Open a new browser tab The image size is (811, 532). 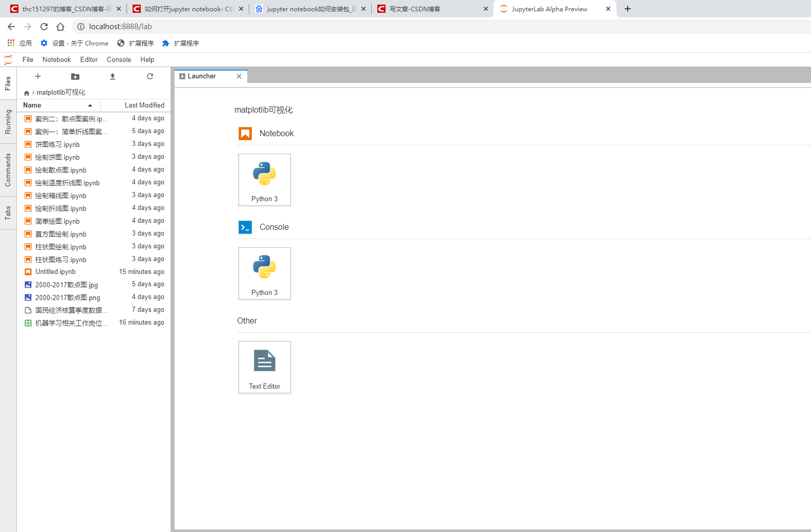pos(628,9)
